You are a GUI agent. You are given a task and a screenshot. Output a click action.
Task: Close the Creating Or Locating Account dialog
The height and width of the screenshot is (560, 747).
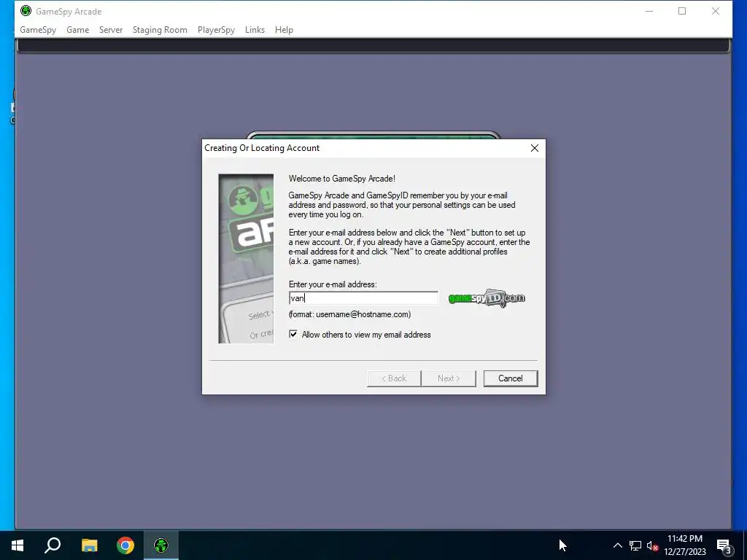point(535,148)
